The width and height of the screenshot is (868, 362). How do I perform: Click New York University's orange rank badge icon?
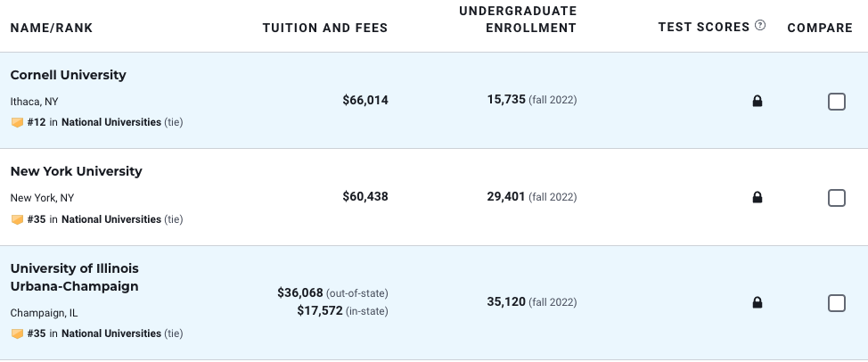tap(17, 219)
